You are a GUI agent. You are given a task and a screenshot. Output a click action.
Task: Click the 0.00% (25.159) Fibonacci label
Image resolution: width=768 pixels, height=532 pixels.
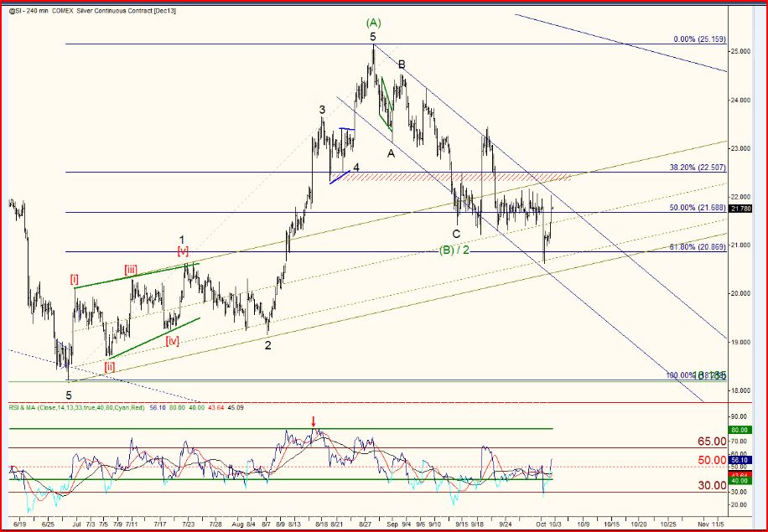(698, 39)
